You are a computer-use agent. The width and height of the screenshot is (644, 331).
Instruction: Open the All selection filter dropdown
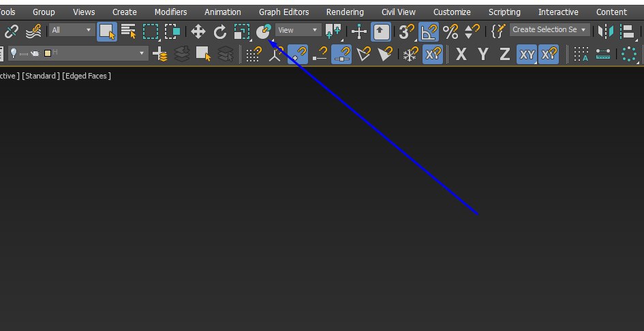(72, 30)
